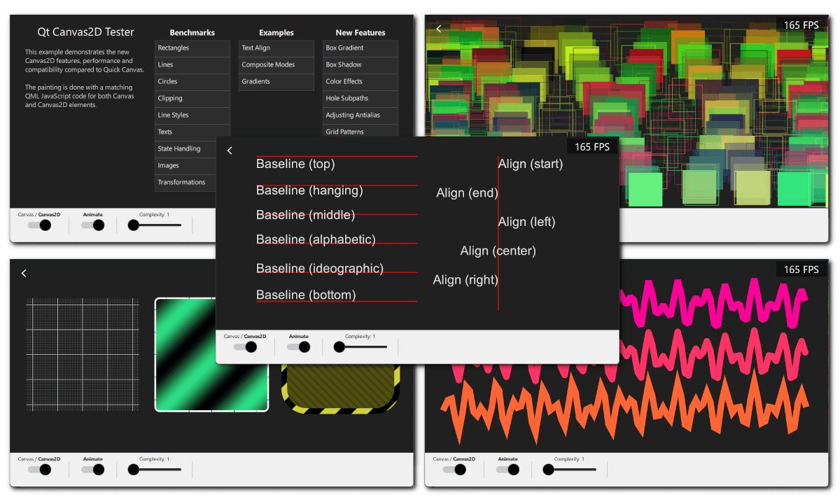Adjust Complexity slider in wavy lines window
The height and width of the screenshot is (504, 840).
point(570,469)
